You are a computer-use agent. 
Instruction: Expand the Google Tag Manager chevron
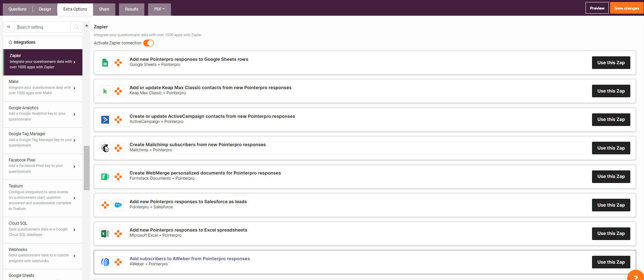[74, 140]
